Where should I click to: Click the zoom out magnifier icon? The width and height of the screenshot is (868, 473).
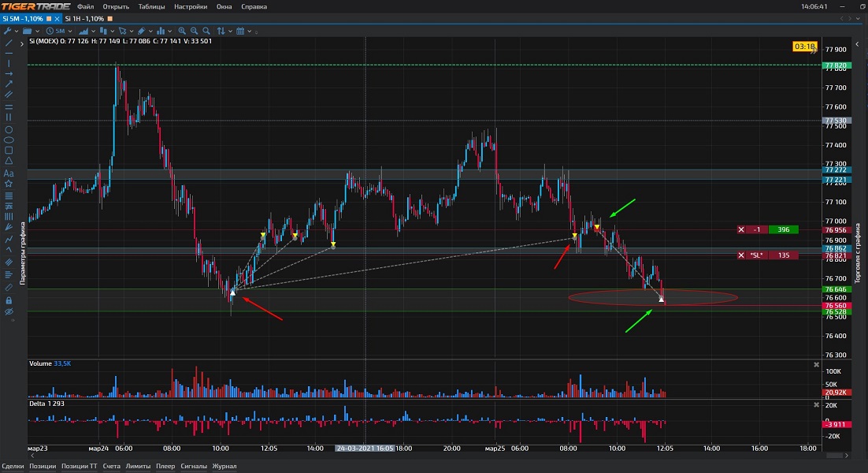[x=195, y=31]
